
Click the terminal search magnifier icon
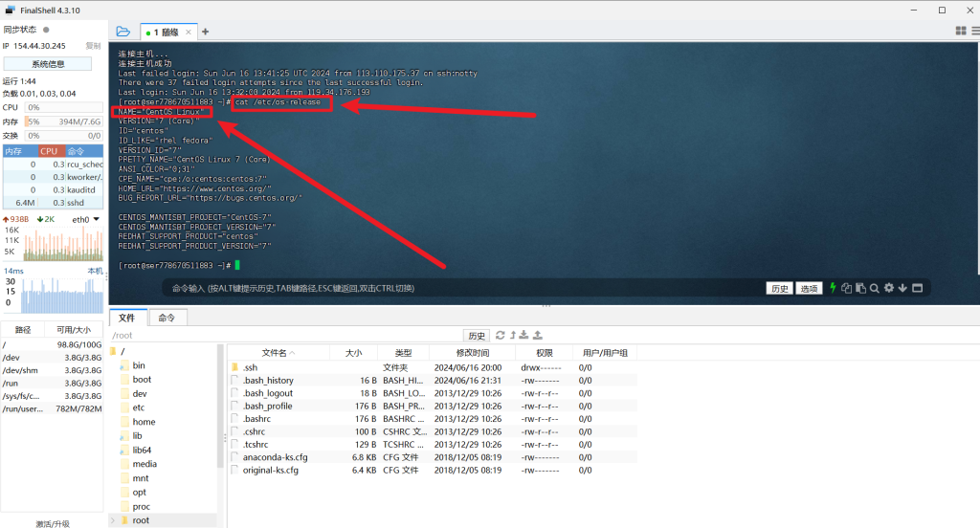(x=875, y=288)
